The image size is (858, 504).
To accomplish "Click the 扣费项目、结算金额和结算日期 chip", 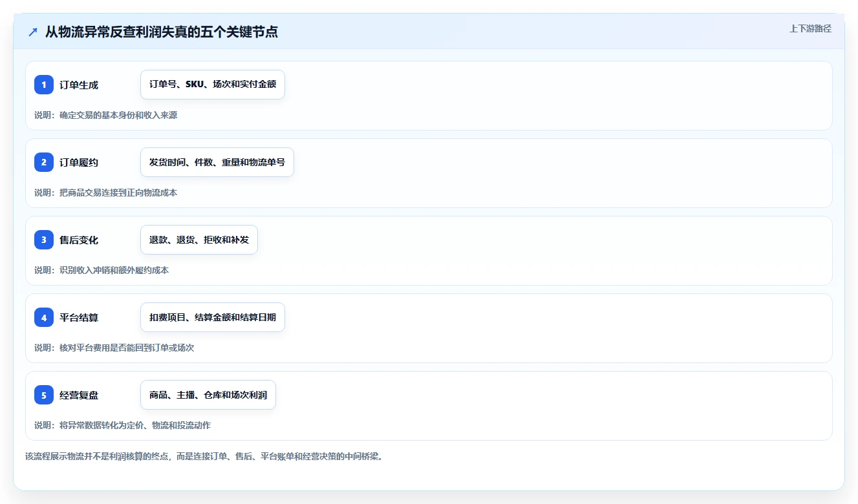I will tap(213, 317).
